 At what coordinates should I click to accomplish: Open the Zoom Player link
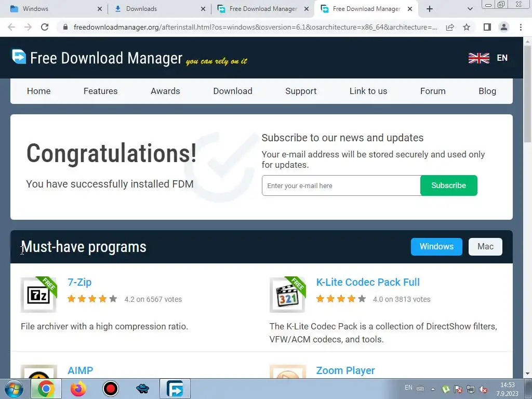[345, 370]
